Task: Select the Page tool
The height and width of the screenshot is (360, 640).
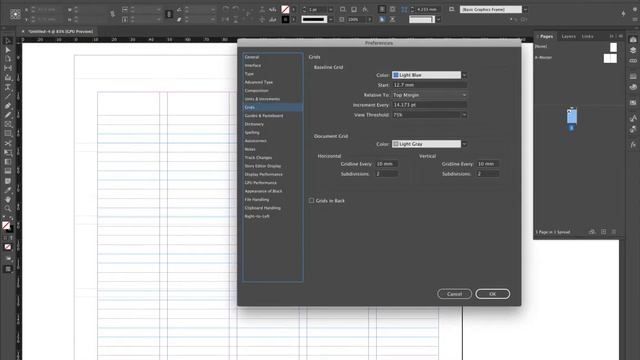Action: point(8,59)
